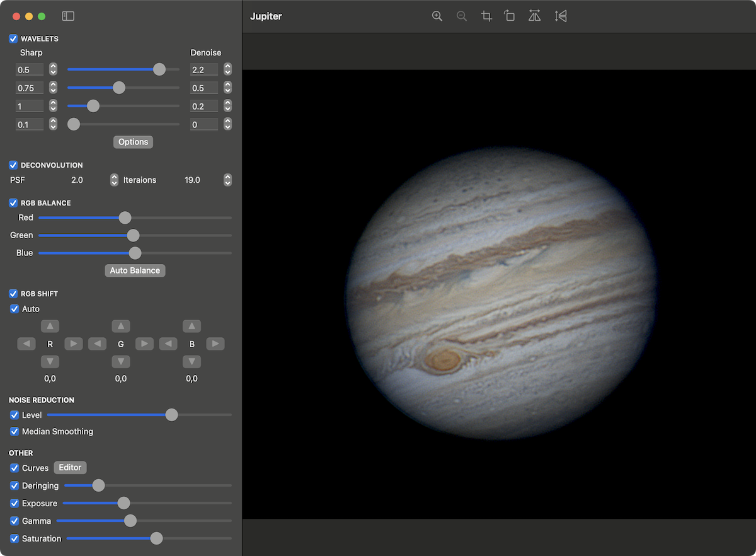The image size is (756, 556).
Task: Click the zoom in magnifier icon
Action: coord(437,16)
